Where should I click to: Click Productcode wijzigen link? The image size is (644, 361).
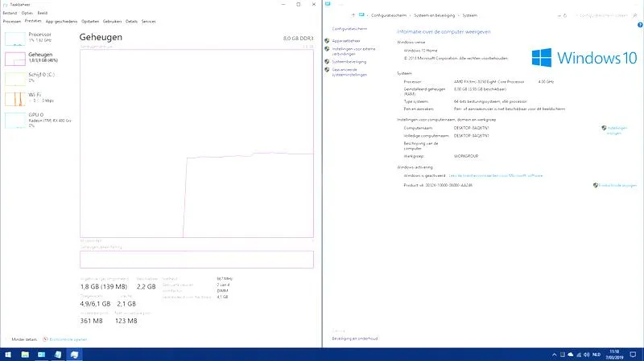(x=617, y=186)
